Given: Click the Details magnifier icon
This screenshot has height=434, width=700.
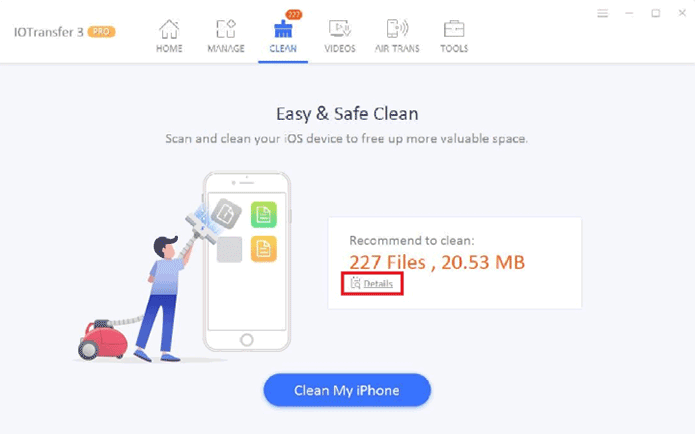Looking at the screenshot, I should tap(355, 283).
